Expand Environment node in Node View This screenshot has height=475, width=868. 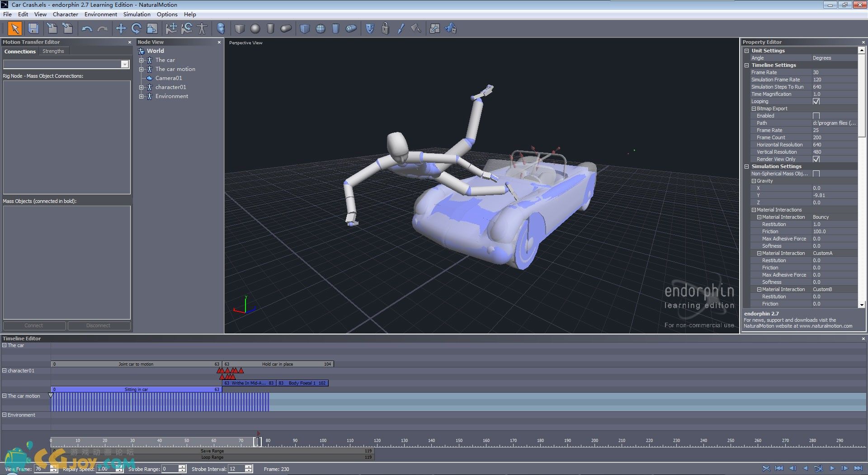coord(141,96)
